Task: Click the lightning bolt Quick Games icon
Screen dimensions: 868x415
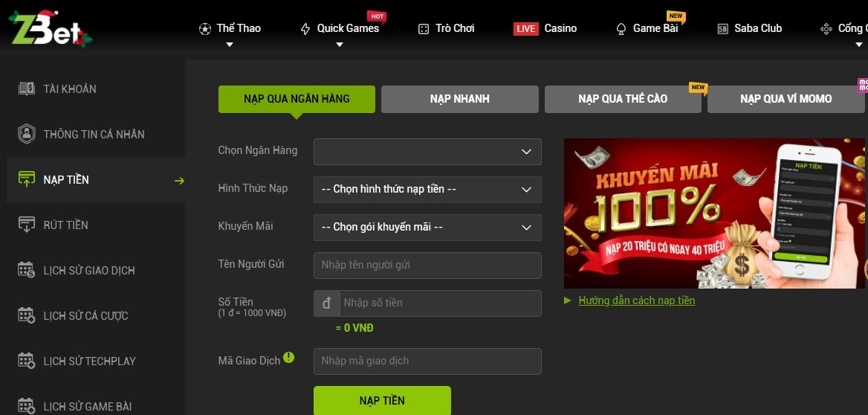Action: coord(305,29)
